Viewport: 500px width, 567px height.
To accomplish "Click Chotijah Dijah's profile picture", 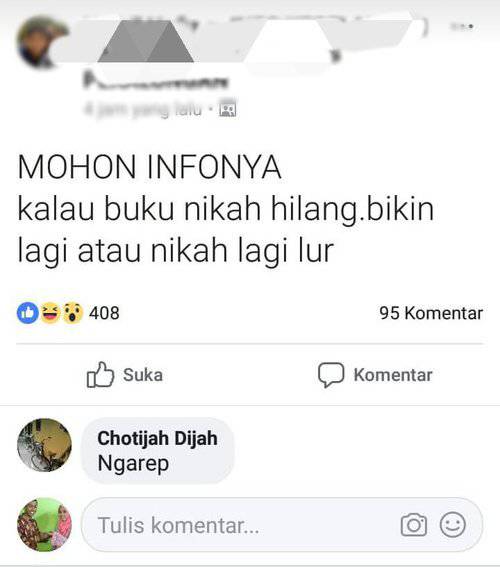I will tap(44, 445).
